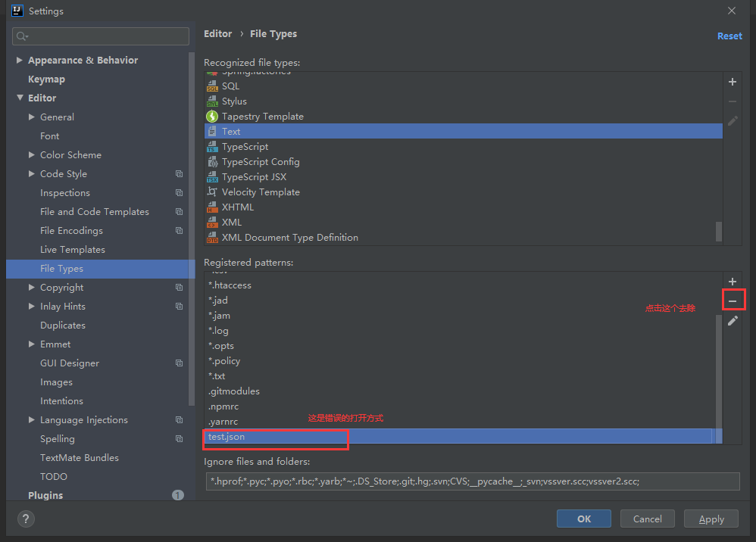This screenshot has height=542, width=756.
Task: Click the search magnifier icon
Action: click(22, 36)
